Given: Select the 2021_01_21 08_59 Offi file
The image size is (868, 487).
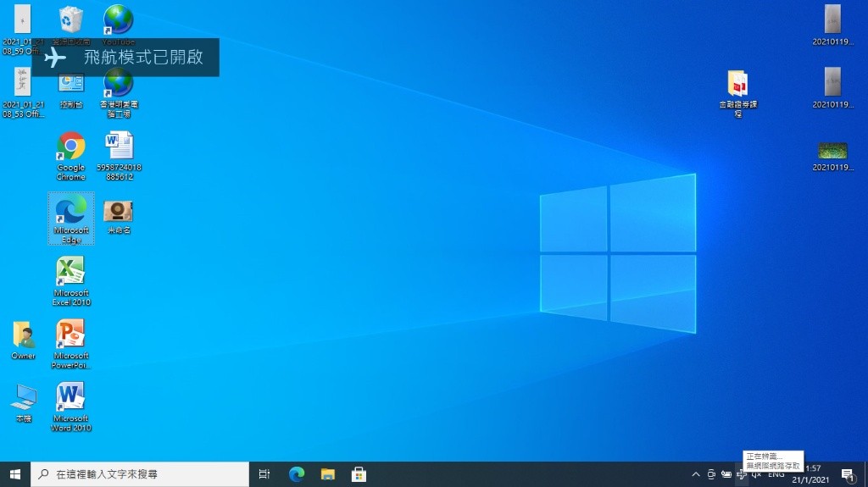Looking at the screenshot, I should click(x=23, y=29).
